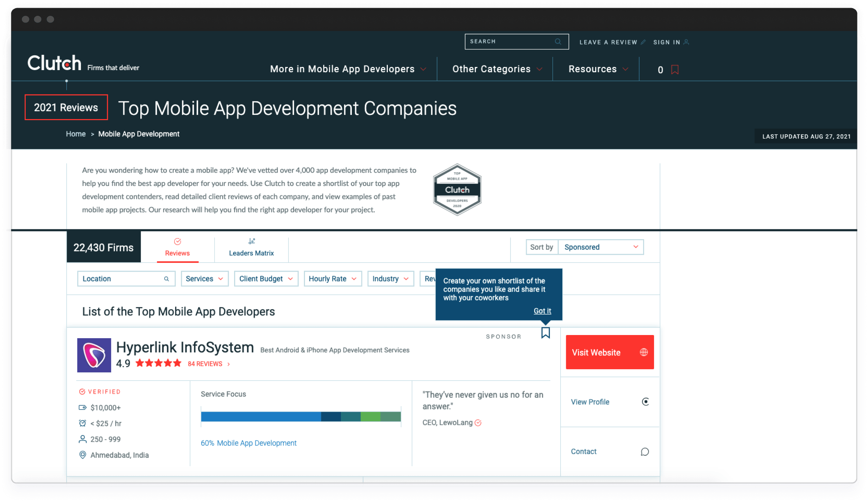Viewport: 868px width, 502px height.
Task: Click the LAST UPDATED AUG 27, 2021 label
Action: (806, 136)
